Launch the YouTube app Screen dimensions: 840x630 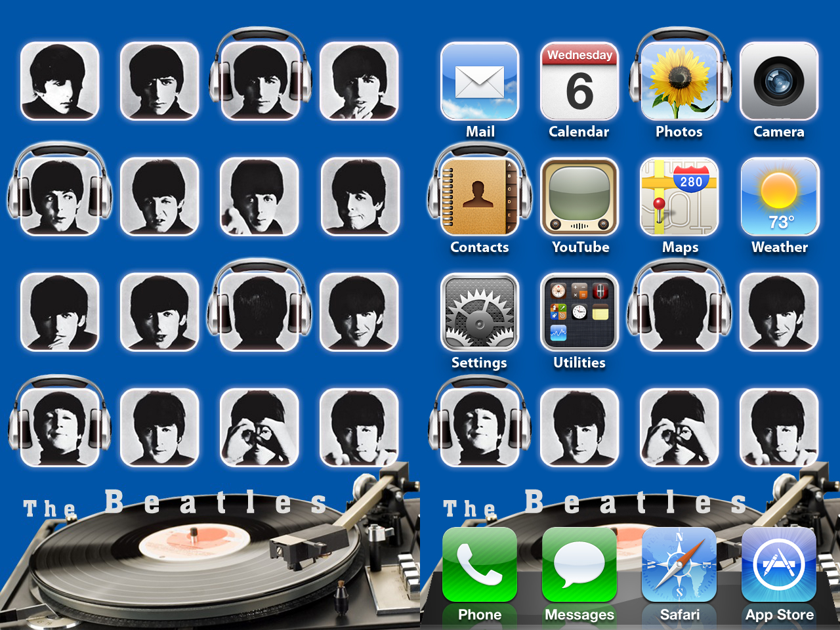click(x=579, y=196)
